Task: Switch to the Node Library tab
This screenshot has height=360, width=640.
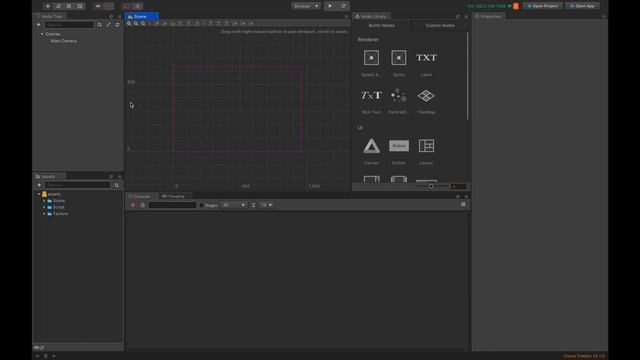Action: pyautogui.click(x=371, y=16)
